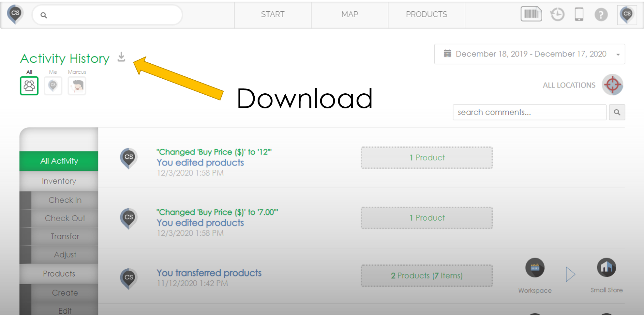644x315 pixels.
Task: Select the Transfer filter
Action: (65, 236)
